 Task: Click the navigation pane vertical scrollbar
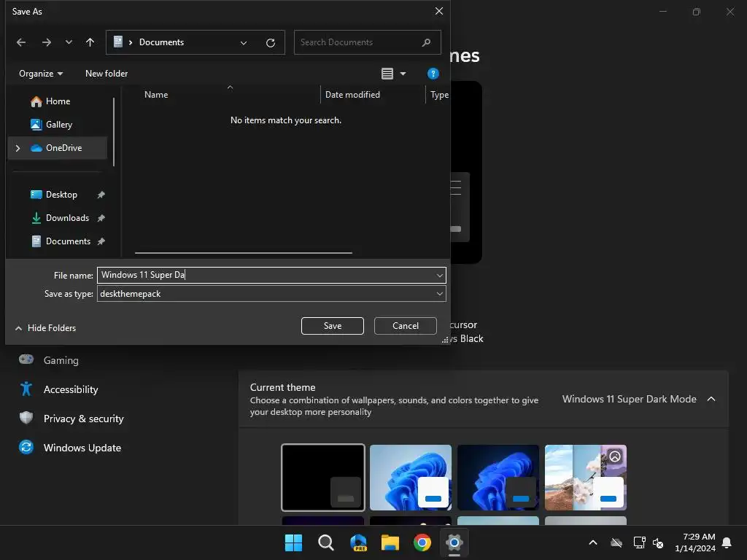click(x=114, y=133)
